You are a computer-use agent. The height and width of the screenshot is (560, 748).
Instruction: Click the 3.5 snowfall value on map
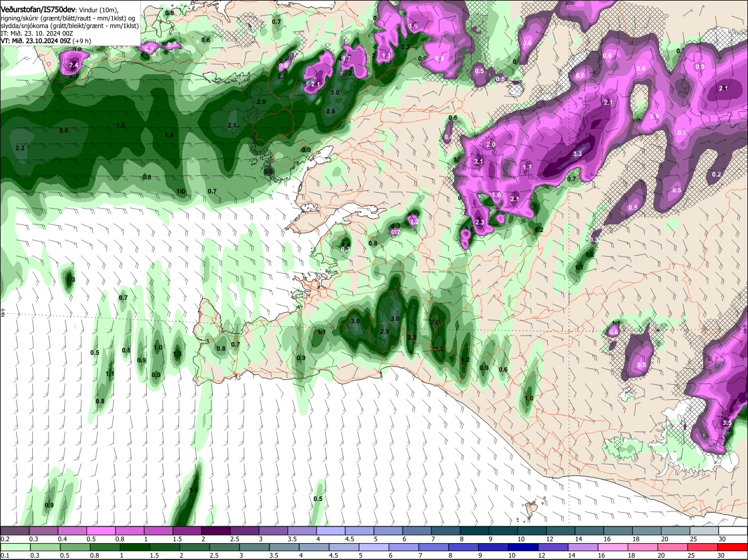727,423
